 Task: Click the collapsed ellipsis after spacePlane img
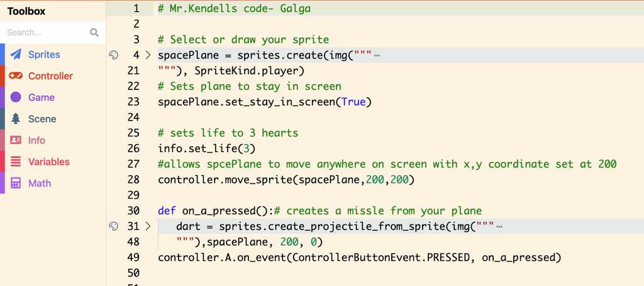point(377,55)
